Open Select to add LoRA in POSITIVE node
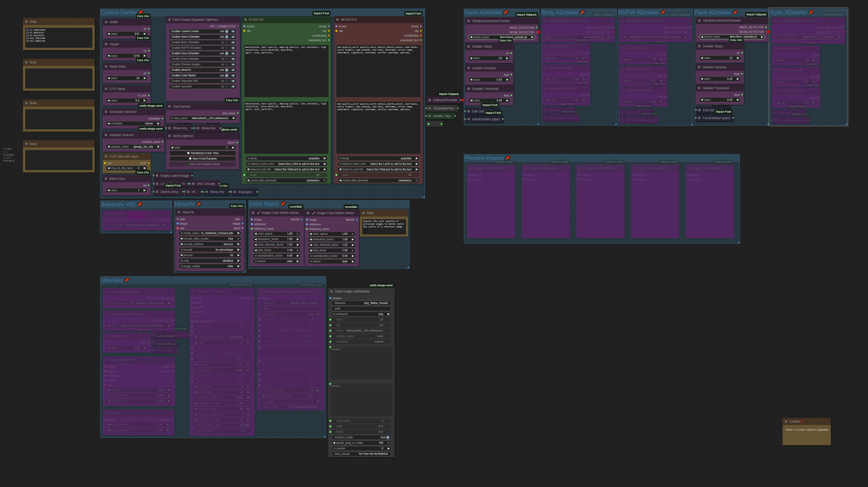The height and width of the screenshot is (487, 868). pyautogui.click(x=286, y=164)
